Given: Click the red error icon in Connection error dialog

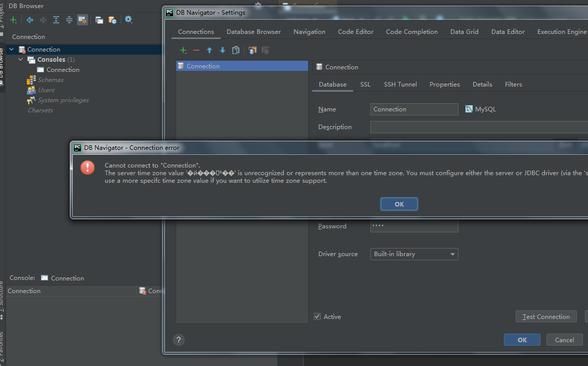Looking at the screenshot, I should click(x=88, y=167).
